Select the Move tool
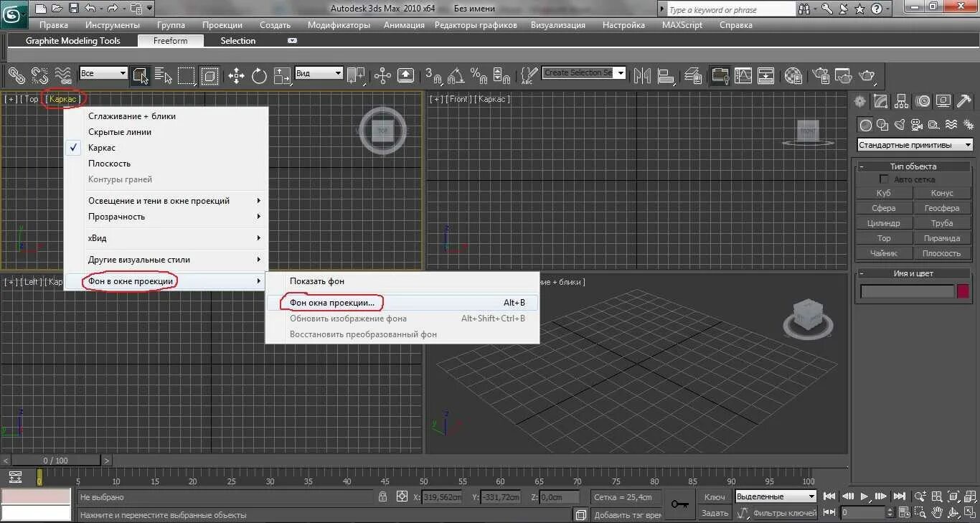Viewport: 980px width, 523px height. point(236,75)
